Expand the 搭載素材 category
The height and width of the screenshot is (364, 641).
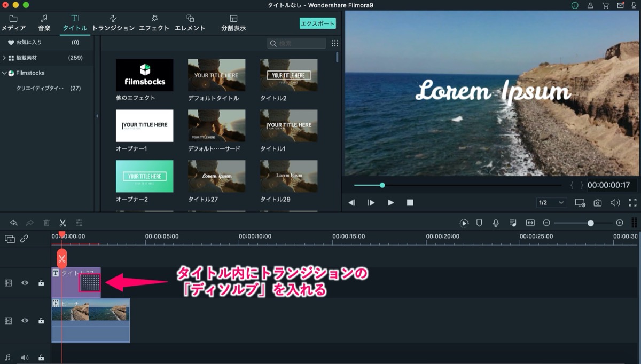(4, 58)
